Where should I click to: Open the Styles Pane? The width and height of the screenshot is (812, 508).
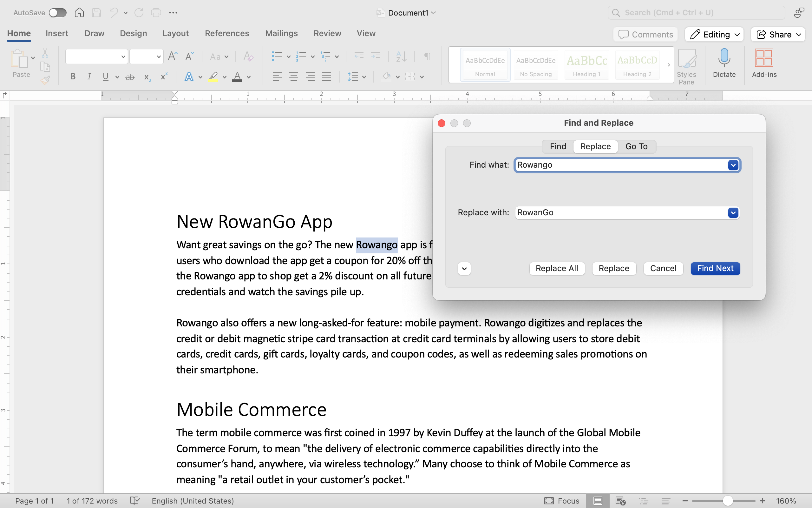click(686, 67)
